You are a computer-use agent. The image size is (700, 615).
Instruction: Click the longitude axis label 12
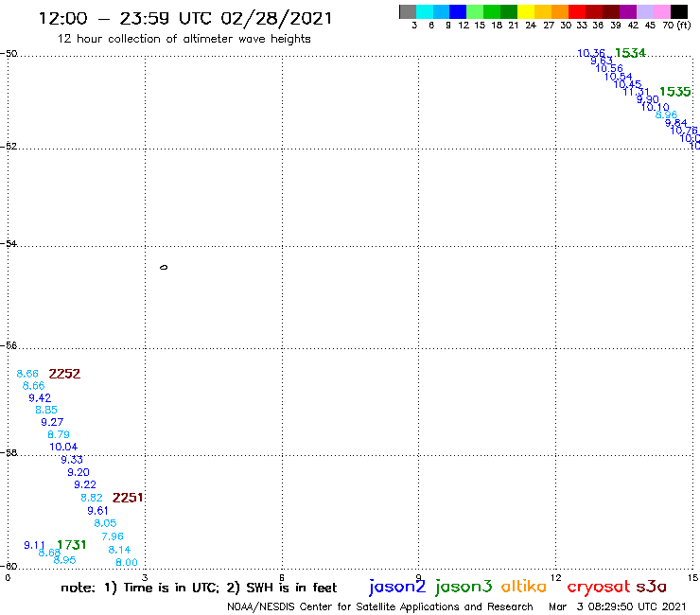click(555, 578)
